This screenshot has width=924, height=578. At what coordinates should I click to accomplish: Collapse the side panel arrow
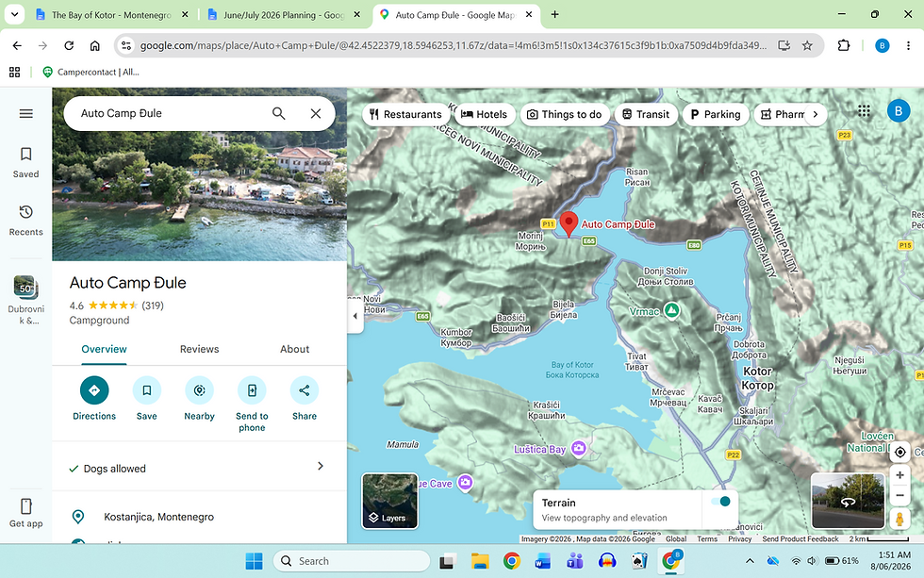pyautogui.click(x=355, y=317)
